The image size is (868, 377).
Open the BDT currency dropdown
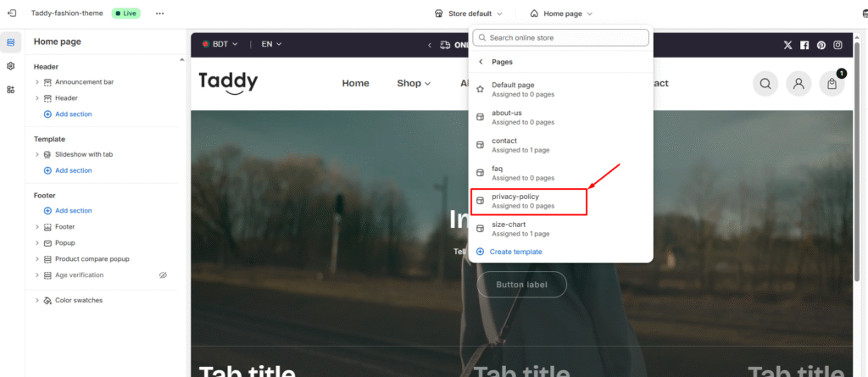pyautogui.click(x=220, y=44)
